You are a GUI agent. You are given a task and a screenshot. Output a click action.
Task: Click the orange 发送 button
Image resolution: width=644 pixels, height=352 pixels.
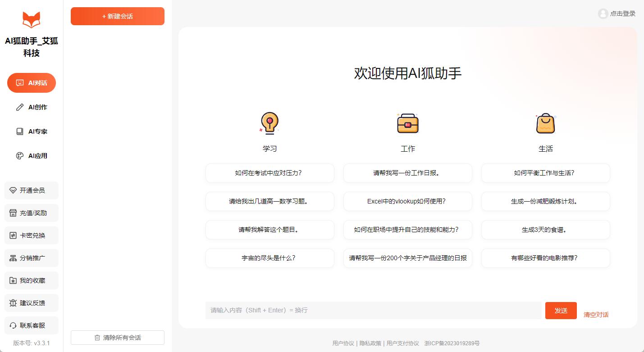(x=561, y=311)
